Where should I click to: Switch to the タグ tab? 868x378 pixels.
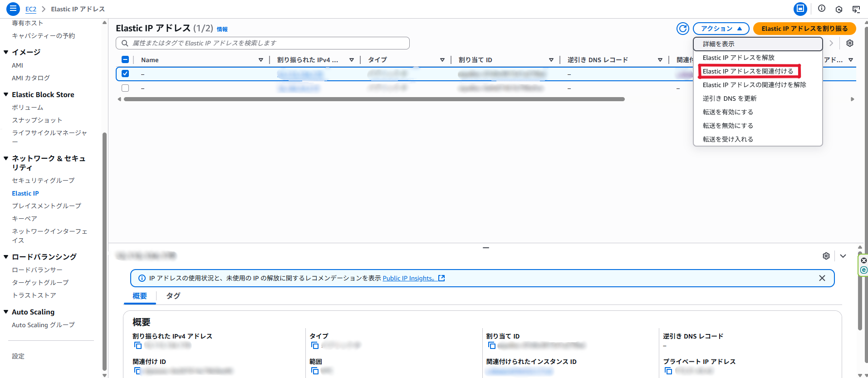click(x=173, y=296)
